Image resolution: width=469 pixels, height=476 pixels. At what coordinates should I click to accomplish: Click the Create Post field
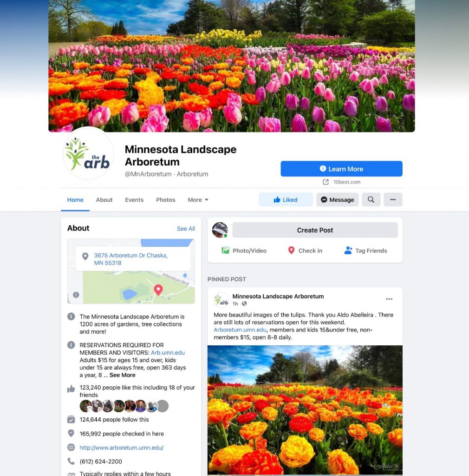(315, 230)
